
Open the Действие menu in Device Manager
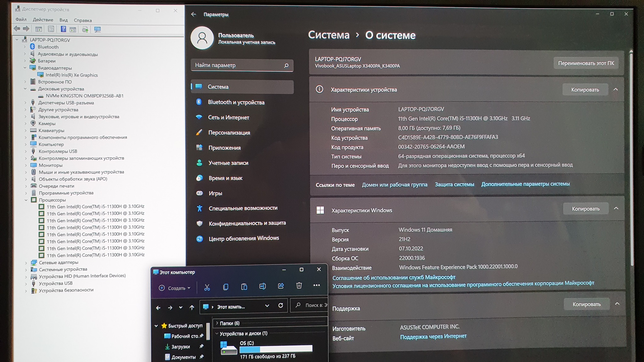(43, 20)
